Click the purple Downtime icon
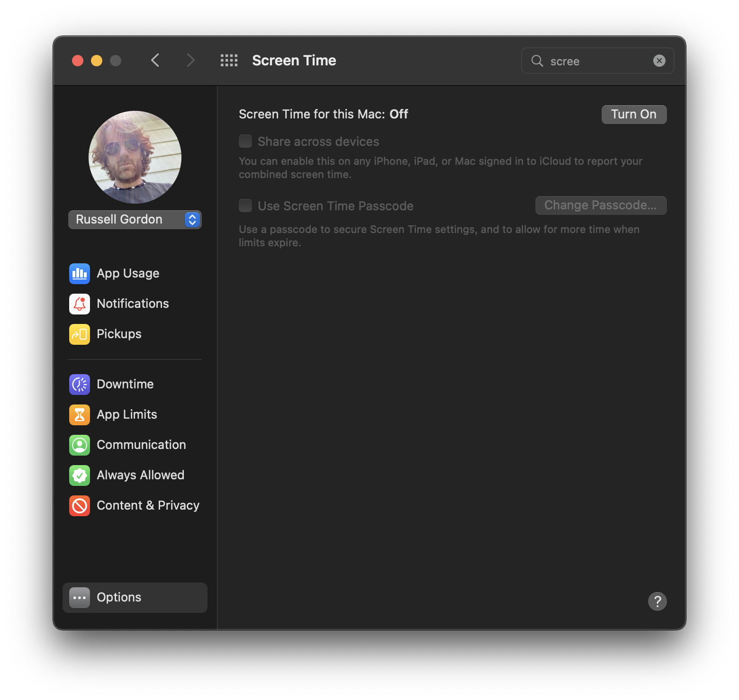Viewport: 739px width, 700px height. tap(80, 384)
